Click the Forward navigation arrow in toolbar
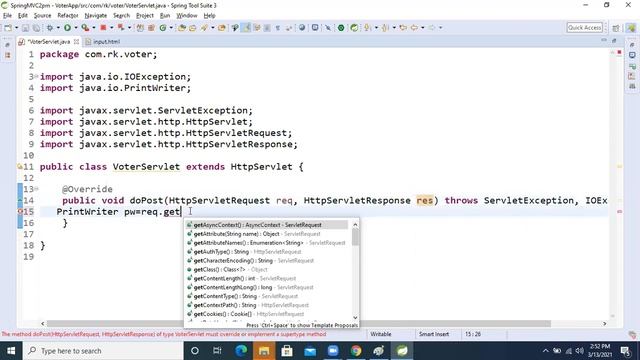The image size is (640, 360). 432,28
